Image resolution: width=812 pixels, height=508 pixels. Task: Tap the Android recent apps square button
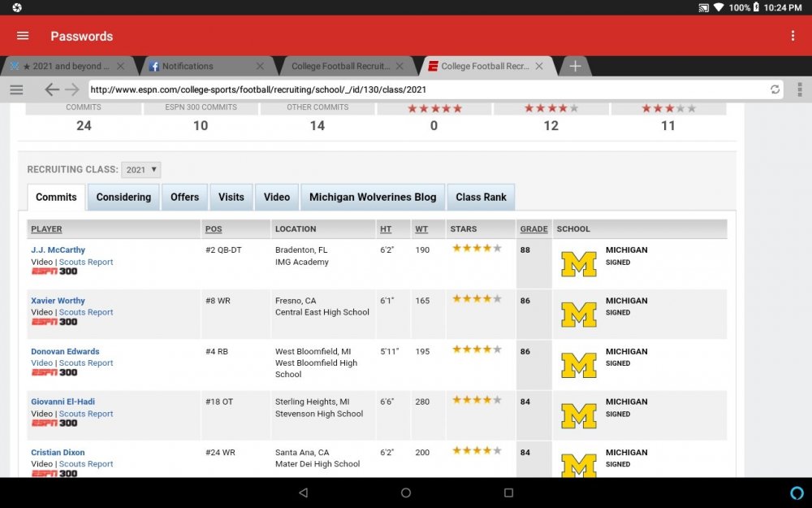[508, 493]
